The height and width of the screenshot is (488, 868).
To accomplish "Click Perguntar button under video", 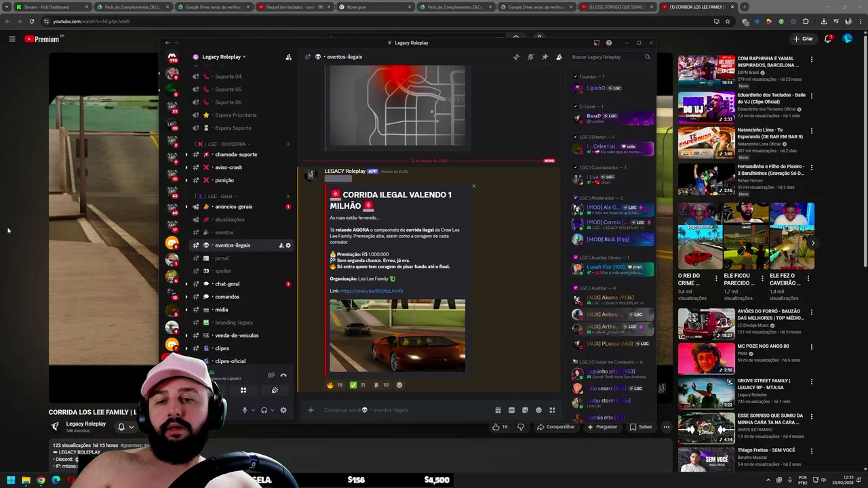I will (602, 427).
